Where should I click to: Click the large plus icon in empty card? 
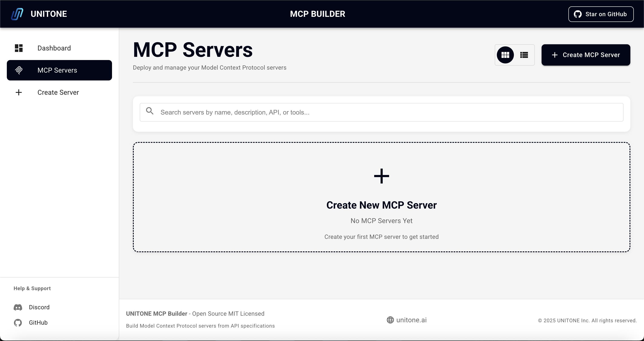[381, 176]
